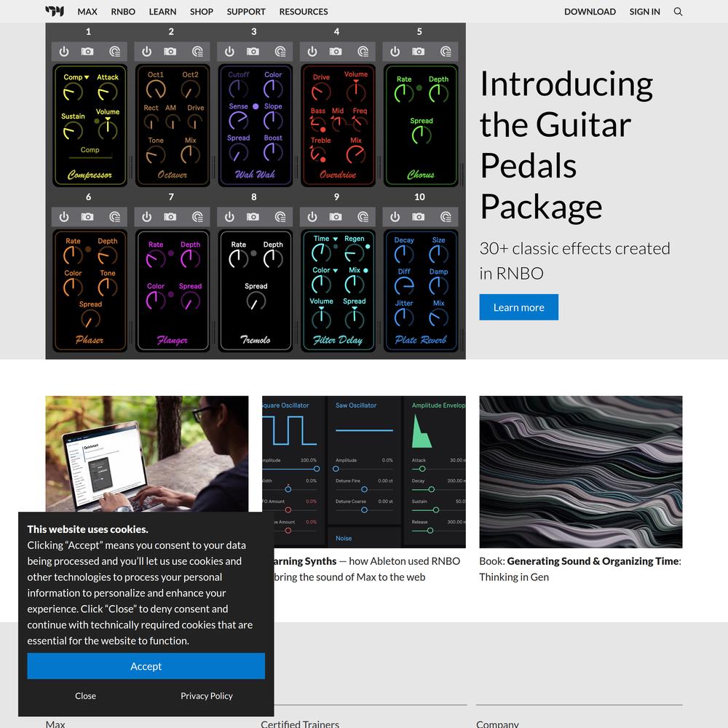Image resolution: width=728 pixels, height=728 pixels.
Task: Open the RNBO menu item
Action: tap(123, 12)
